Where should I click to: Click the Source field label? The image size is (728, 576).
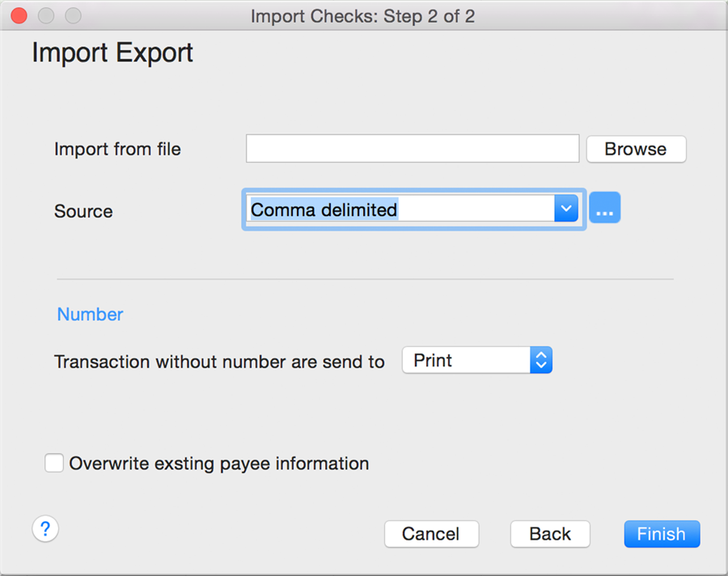tap(83, 211)
